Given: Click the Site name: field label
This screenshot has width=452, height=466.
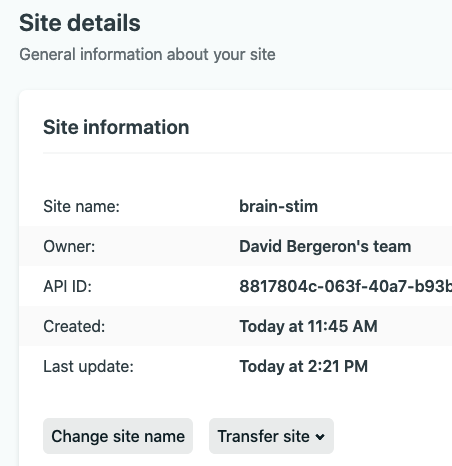Looking at the screenshot, I should 81,206.
